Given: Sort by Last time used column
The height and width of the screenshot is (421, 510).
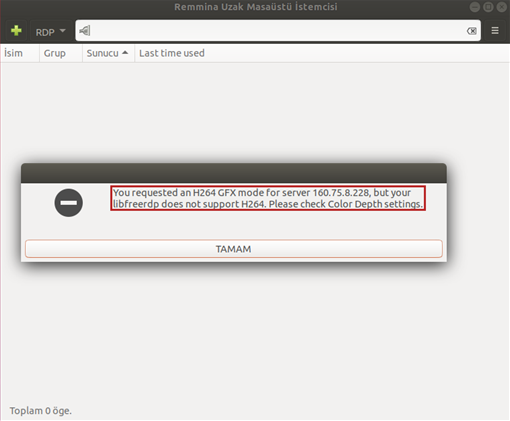Looking at the screenshot, I should point(172,53).
